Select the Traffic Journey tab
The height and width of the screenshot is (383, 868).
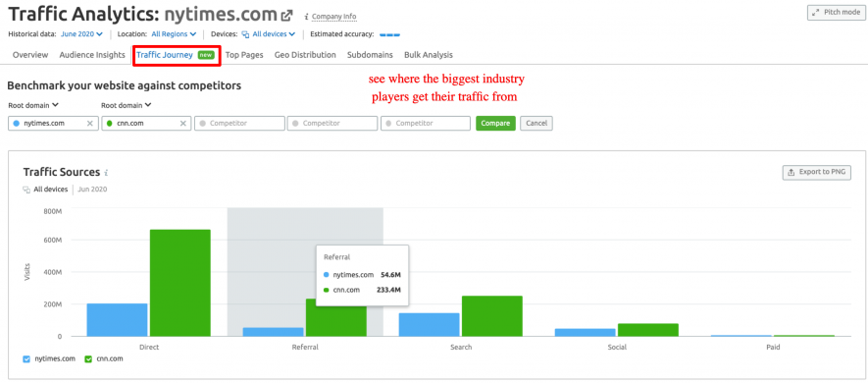(176, 55)
